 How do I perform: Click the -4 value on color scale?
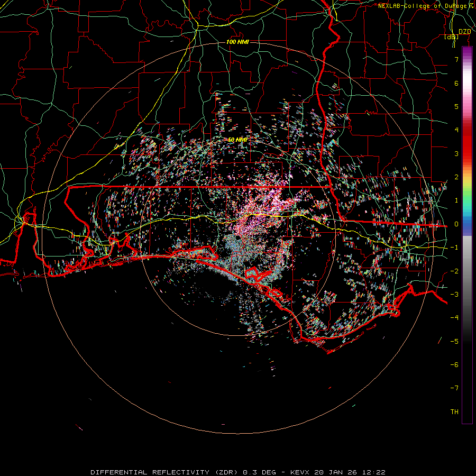coord(454,318)
